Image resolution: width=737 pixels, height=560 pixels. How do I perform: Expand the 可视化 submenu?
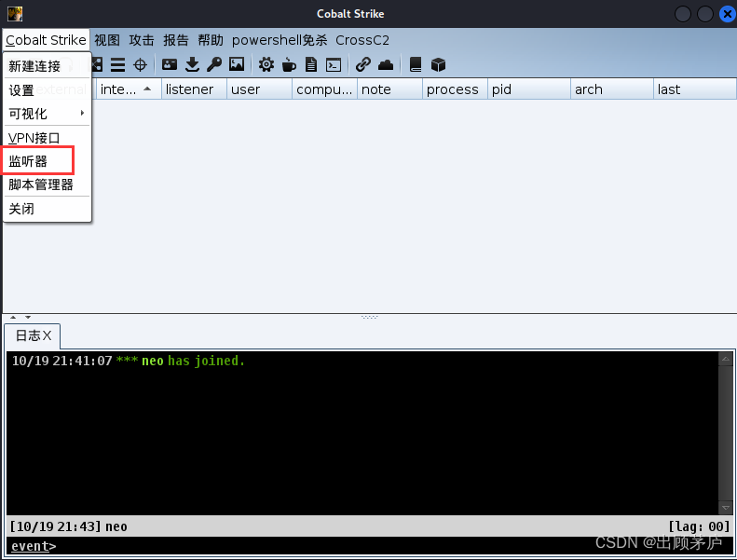click(47, 114)
